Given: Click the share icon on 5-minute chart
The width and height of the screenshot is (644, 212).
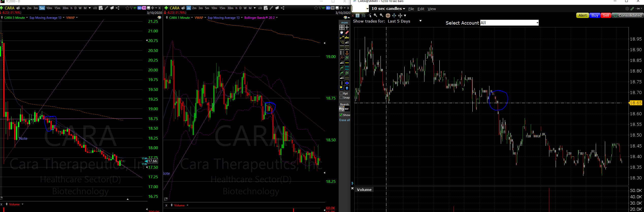Looking at the screenshot, I should click(x=118, y=8).
